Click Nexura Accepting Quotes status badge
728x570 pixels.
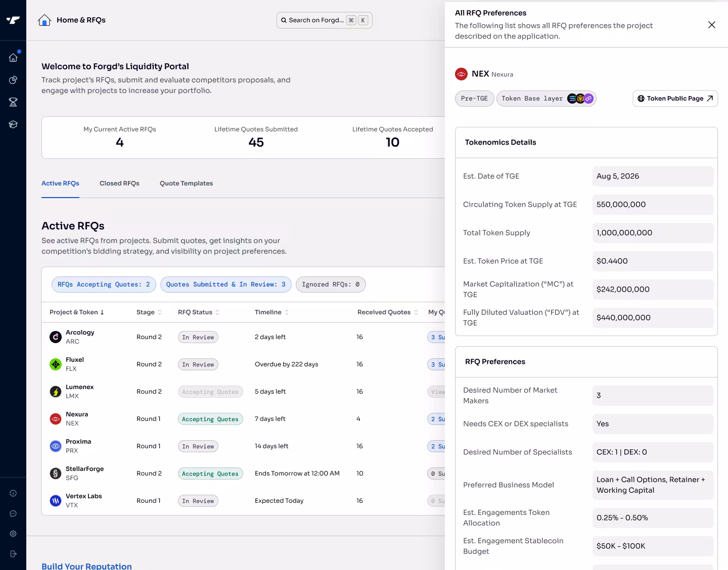(x=210, y=419)
